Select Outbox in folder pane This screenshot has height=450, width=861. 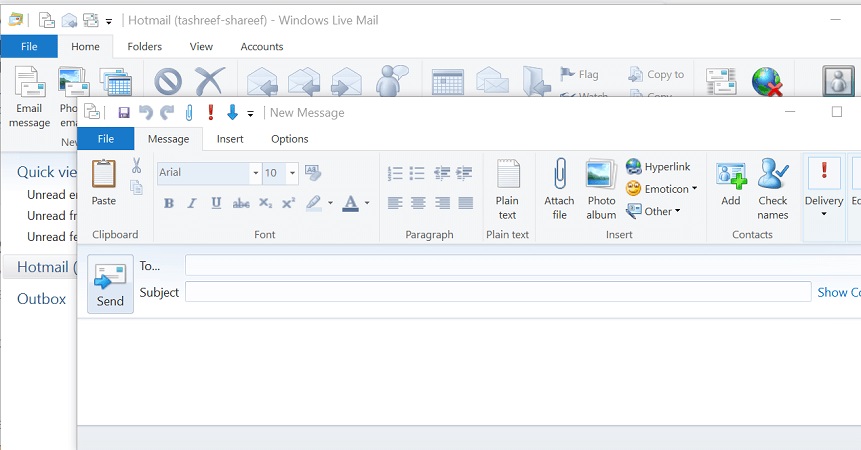41,299
